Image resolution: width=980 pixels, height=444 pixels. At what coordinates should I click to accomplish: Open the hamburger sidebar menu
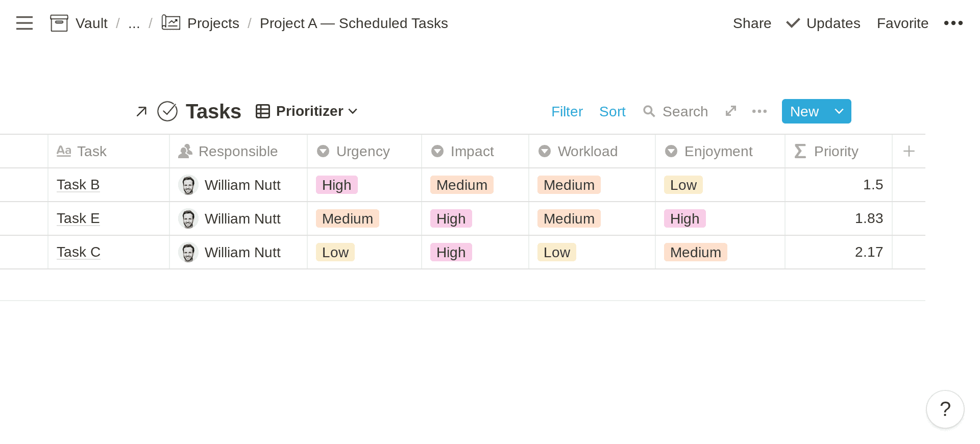(x=24, y=23)
